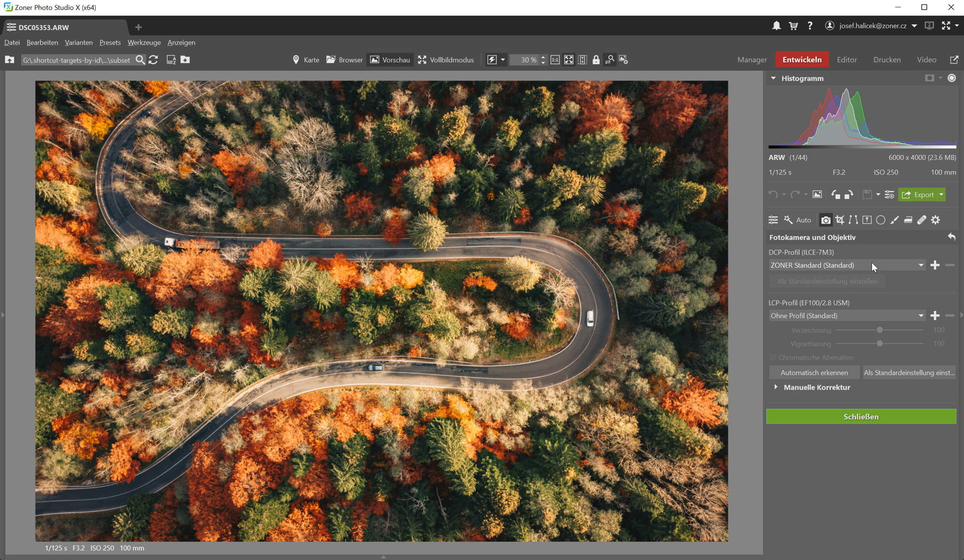Viewport: 964px width, 560px height.
Task: Select the Crop tool in the Develop panel
Action: (840, 220)
